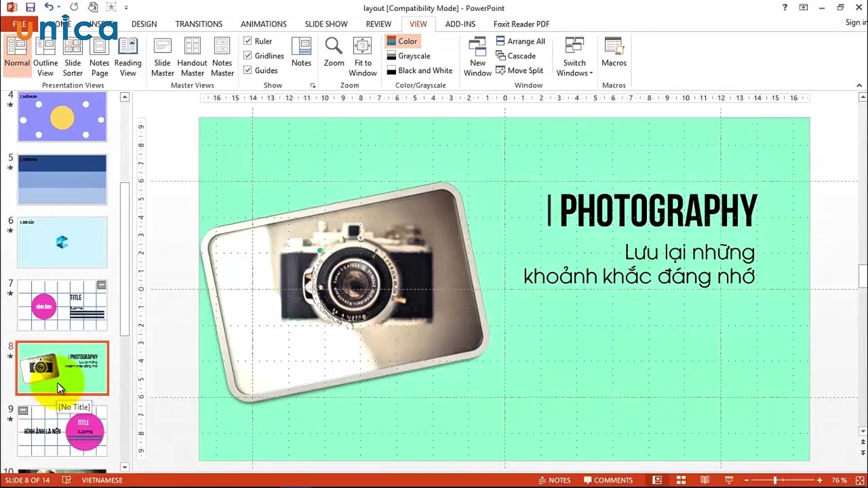Cascade the open windows
Viewport: 868px width, 488px height.
516,56
